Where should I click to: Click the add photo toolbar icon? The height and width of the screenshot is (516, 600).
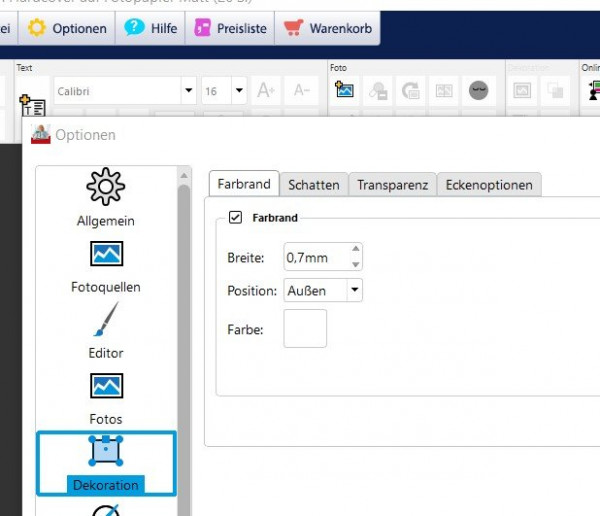344,90
